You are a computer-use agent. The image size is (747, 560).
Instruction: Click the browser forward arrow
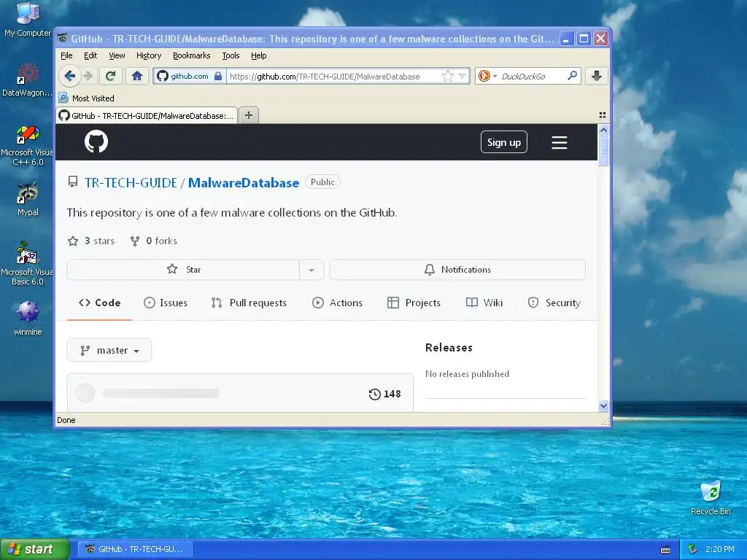(x=88, y=76)
